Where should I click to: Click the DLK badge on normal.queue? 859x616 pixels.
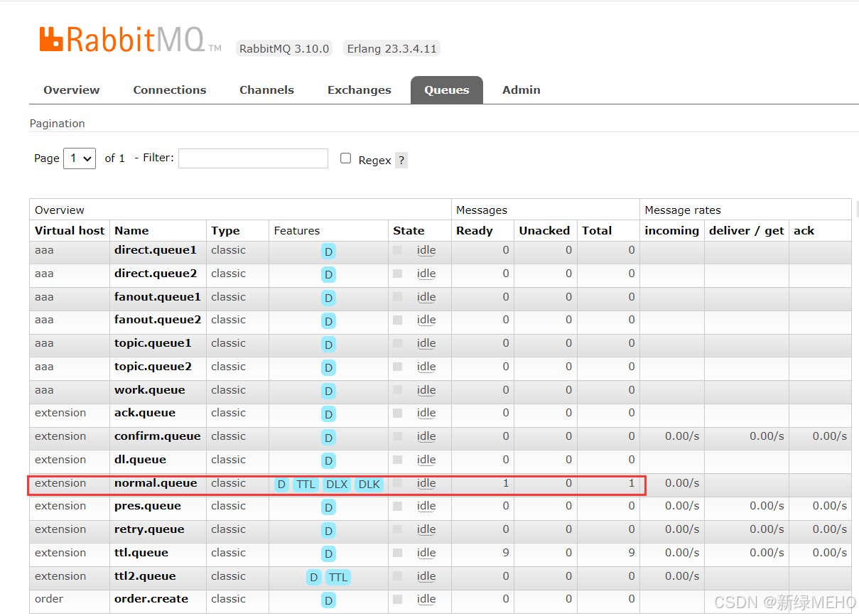point(369,485)
